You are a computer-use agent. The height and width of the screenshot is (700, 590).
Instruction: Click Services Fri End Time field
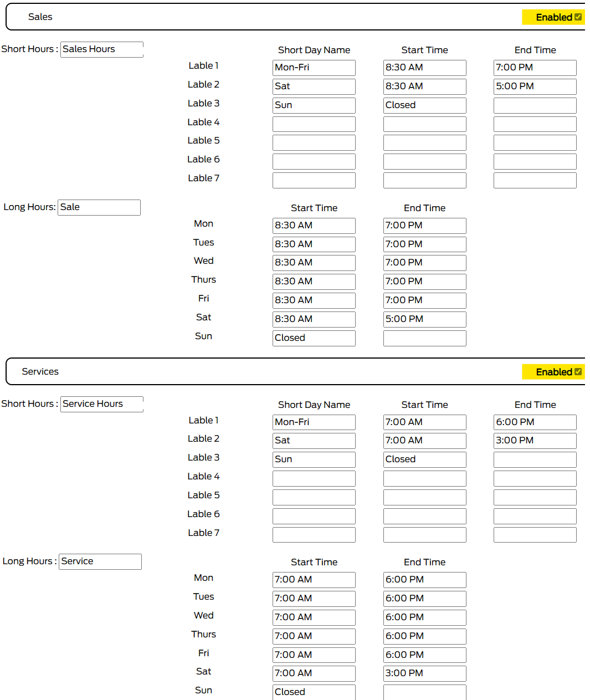pyautogui.click(x=425, y=655)
